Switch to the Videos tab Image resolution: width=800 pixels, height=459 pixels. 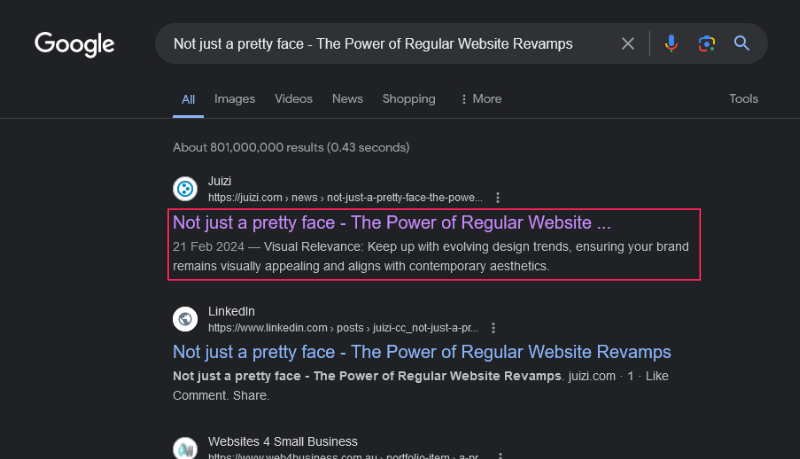click(x=294, y=99)
